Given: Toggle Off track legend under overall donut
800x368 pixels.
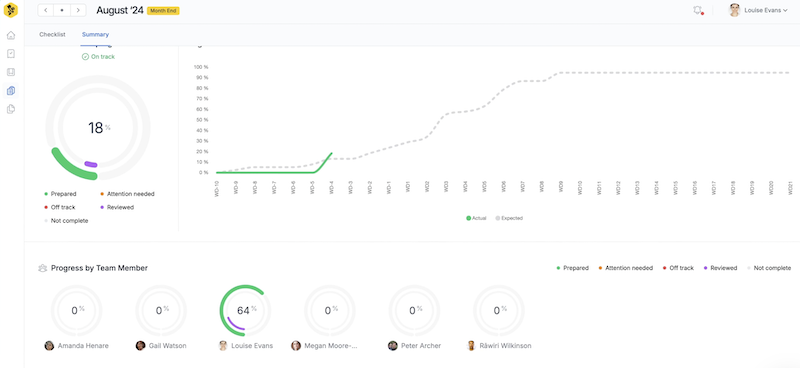Looking at the screenshot, I should click(x=60, y=207).
